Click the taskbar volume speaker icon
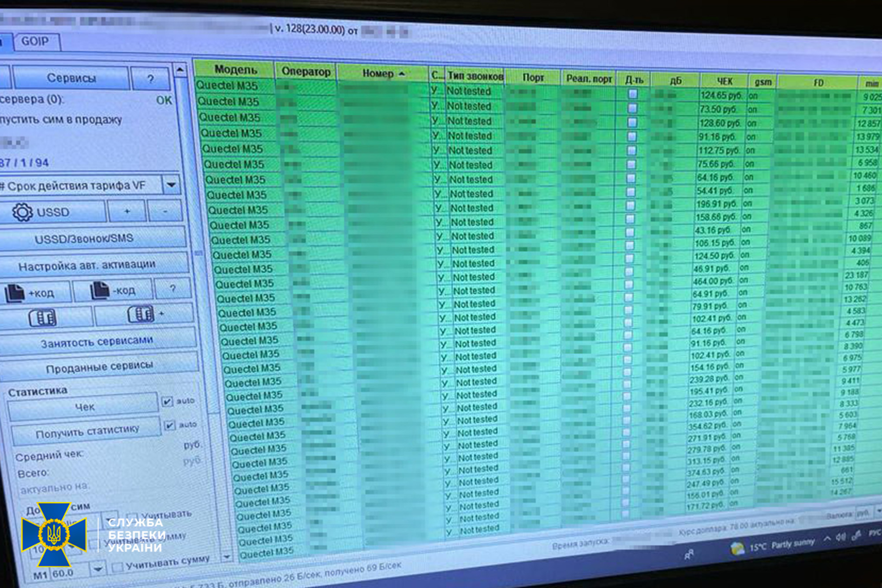Viewport: 882px width, 588px height. click(841, 537)
